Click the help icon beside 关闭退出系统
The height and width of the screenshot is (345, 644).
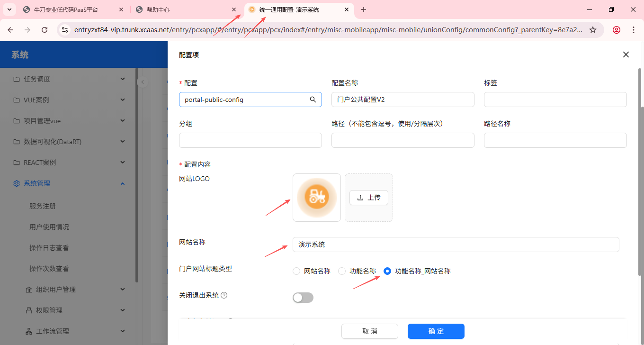coord(224,295)
